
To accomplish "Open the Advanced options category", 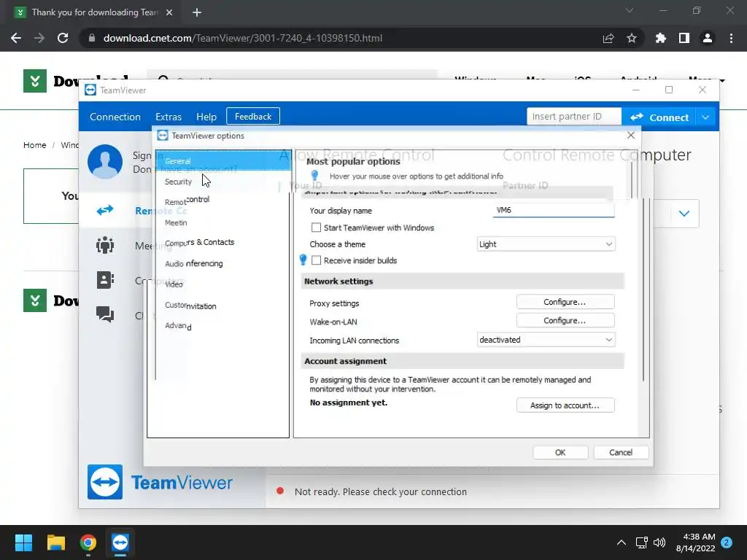I will [x=178, y=326].
